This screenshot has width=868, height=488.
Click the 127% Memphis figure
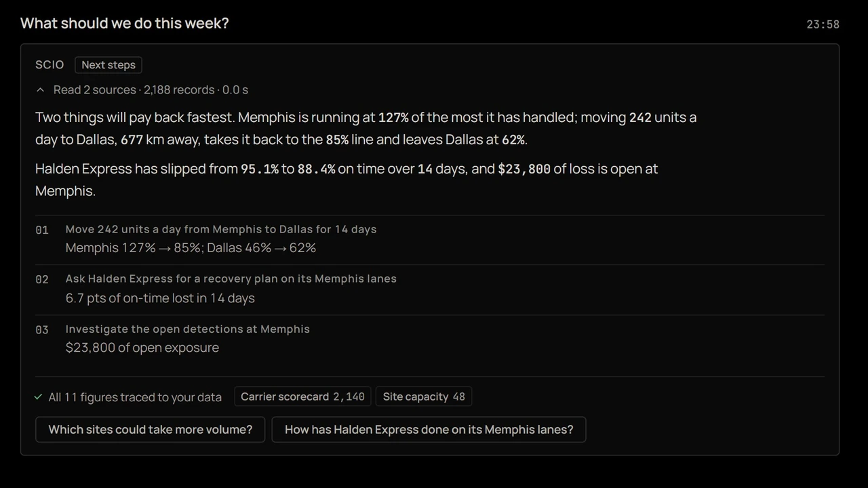[393, 117]
